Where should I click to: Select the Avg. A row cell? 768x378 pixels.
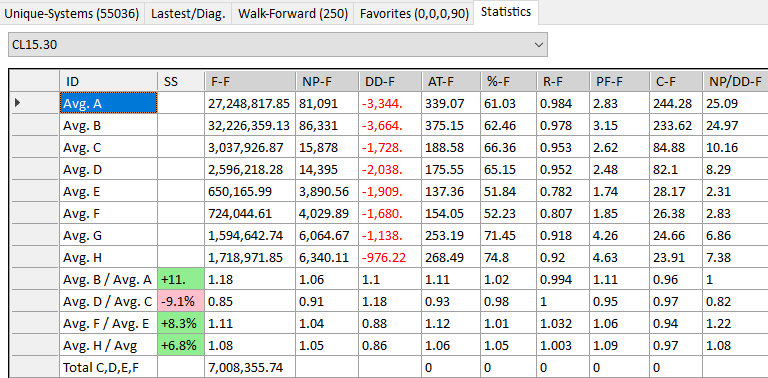pyautogui.click(x=108, y=103)
